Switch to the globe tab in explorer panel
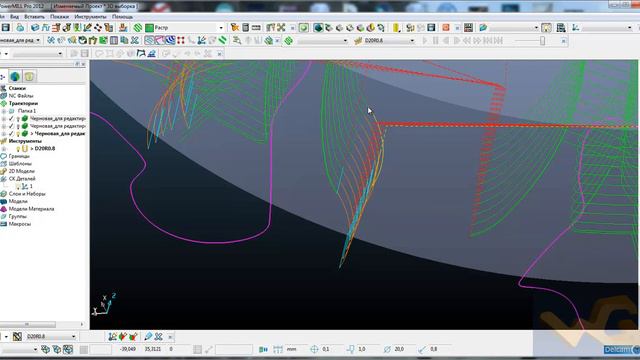This screenshot has height=360, width=640. point(15,76)
